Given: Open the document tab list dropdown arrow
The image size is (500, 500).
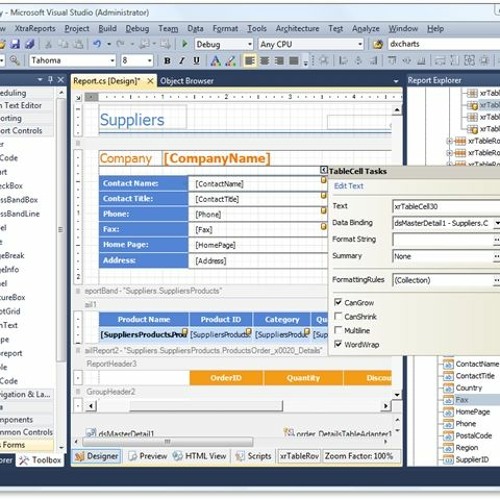Looking at the screenshot, I should (396, 81).
